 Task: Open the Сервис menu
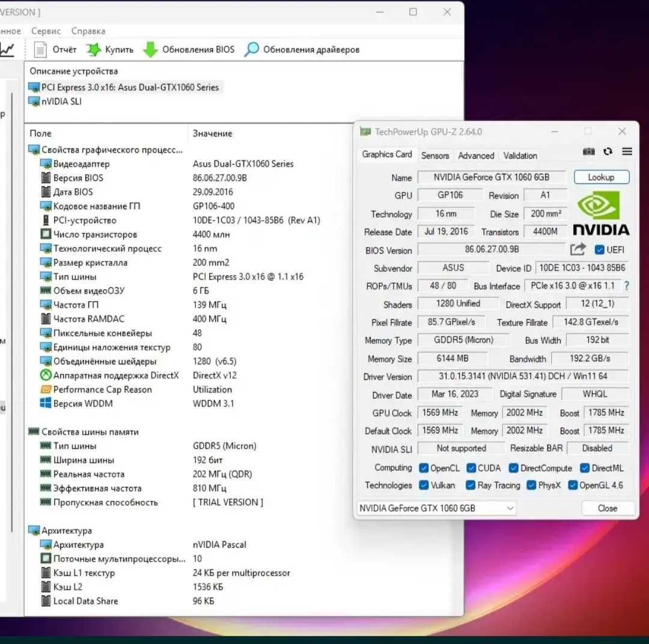point(46,31)
